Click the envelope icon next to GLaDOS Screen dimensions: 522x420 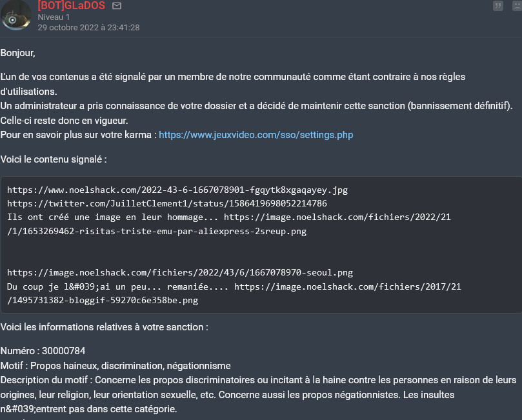117,6
